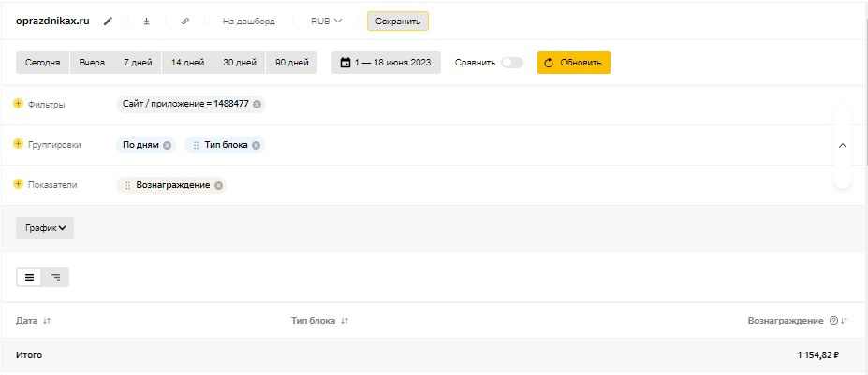Viewport: 868px width, 375px height.
Task: Remove the По дням grouping chip
Action: pos(167,145)
